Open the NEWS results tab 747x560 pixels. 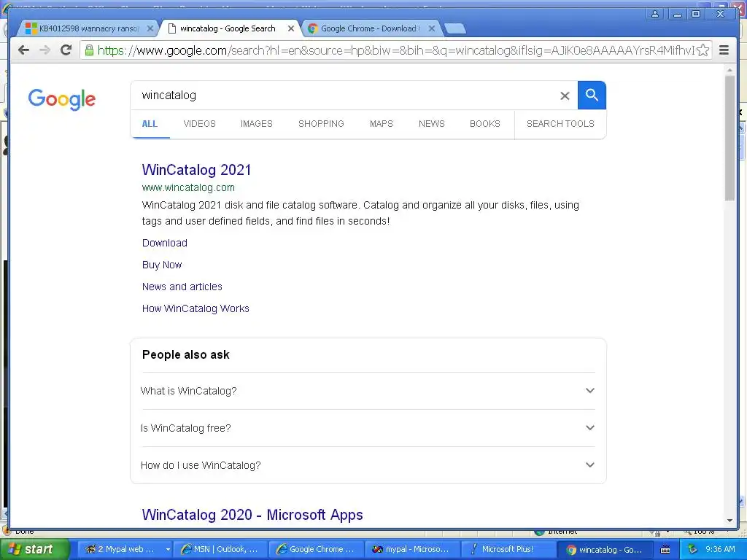pyautogui.click(x=432, y=124)
